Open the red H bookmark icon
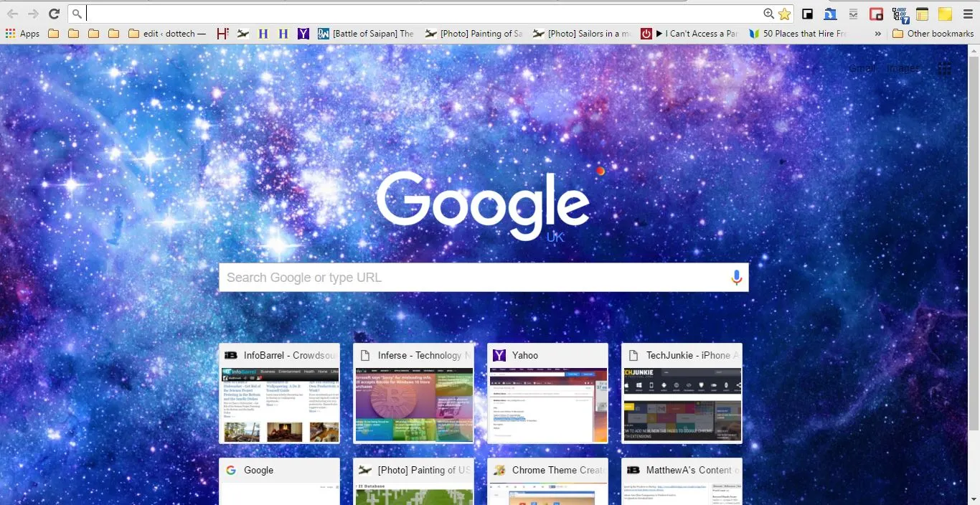 click(222, 34)
